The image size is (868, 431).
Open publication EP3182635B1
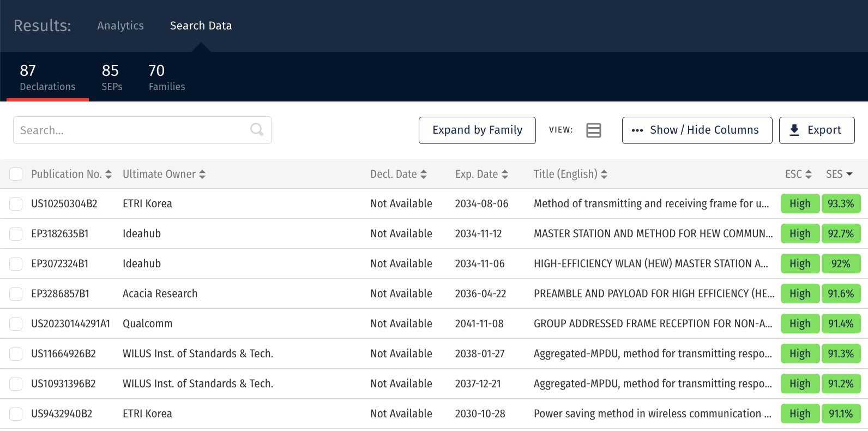point(60,234)
